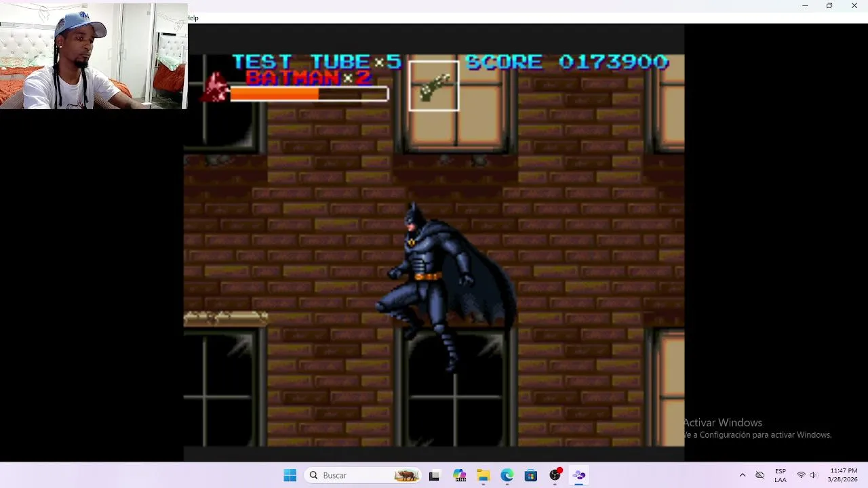The image size is (868, 488).
Task: Minimize the emulator window
Action: (805, 6)
